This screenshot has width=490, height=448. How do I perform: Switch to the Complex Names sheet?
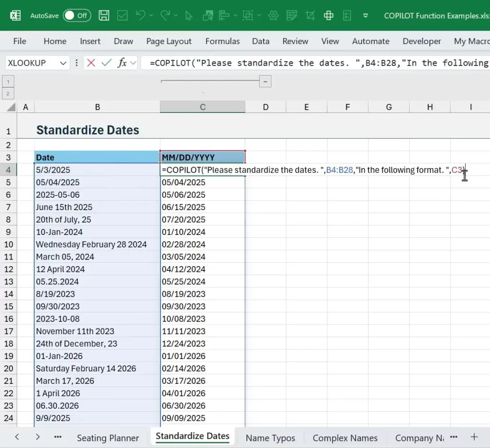pyautogui.click(x=345, y=438)
